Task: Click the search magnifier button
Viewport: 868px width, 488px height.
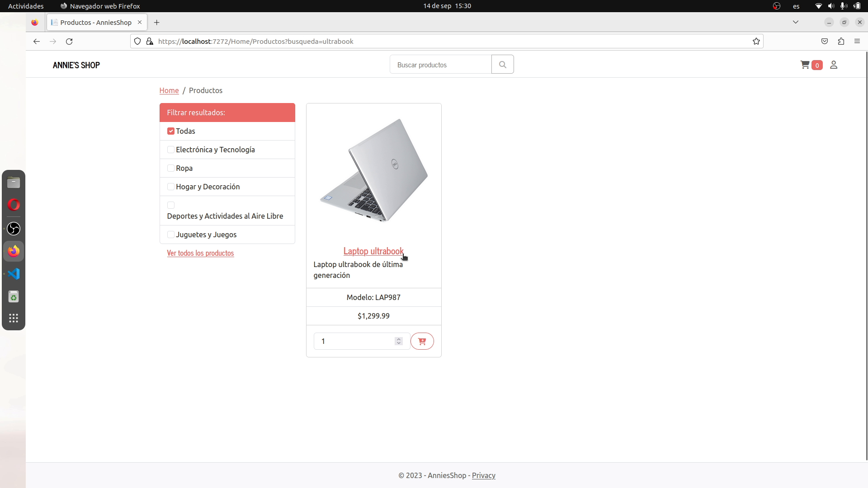Action: pos(502,65)
